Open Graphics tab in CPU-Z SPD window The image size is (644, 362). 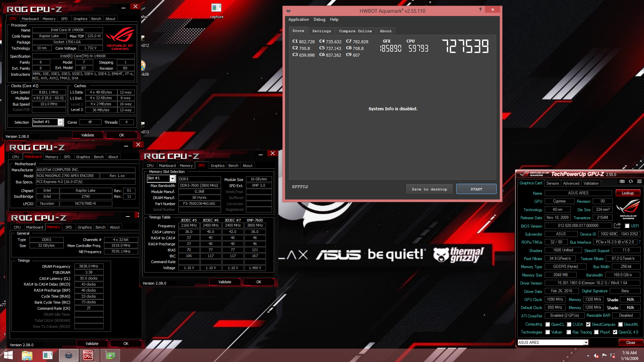[218, 166]
